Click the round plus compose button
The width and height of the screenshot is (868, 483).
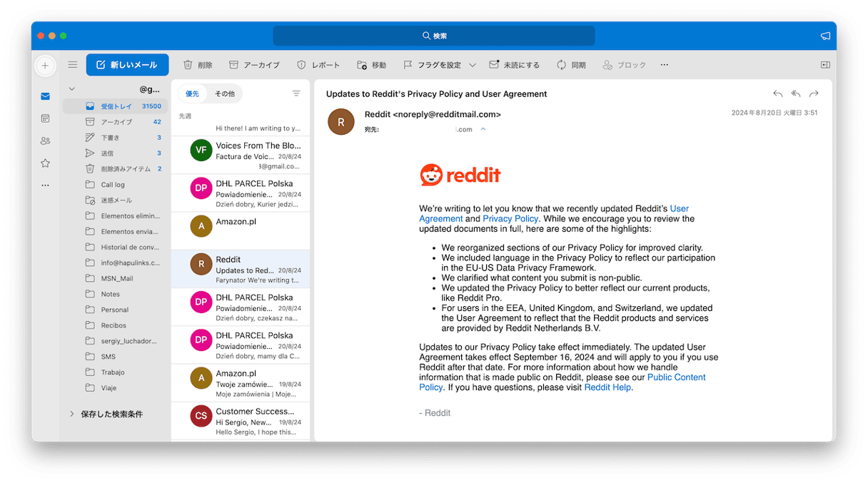click(45, 66)
